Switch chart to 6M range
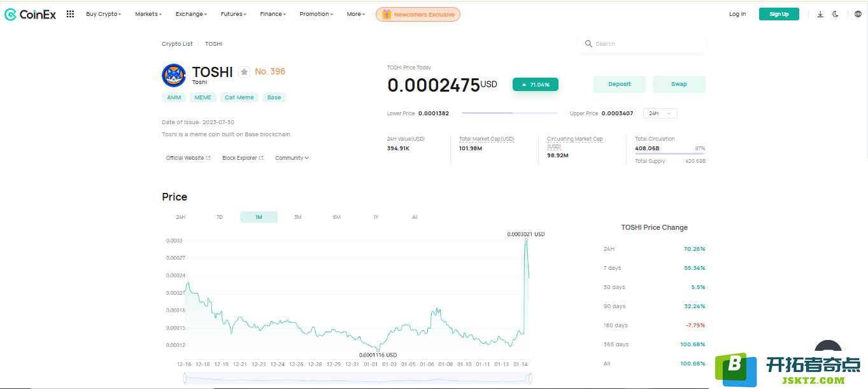This screenshot has width=868, height=389. [337, 217]
